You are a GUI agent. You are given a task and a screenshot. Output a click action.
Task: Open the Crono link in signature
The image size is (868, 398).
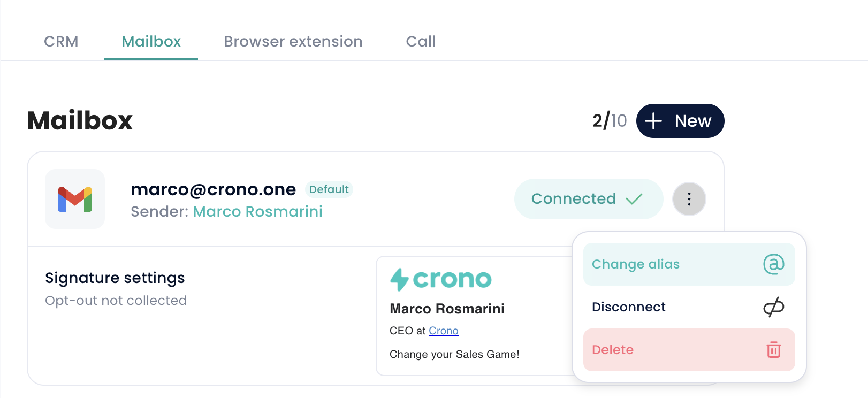coord(443,331)
